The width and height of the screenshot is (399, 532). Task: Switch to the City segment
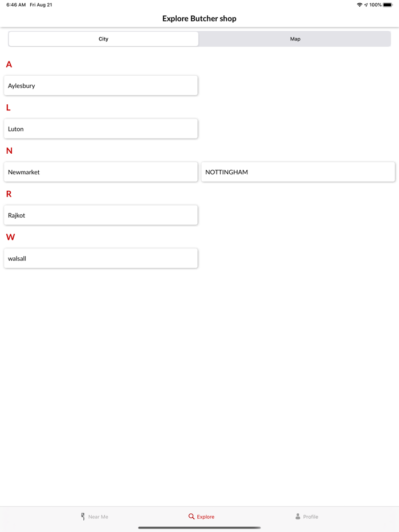(103, 39)
